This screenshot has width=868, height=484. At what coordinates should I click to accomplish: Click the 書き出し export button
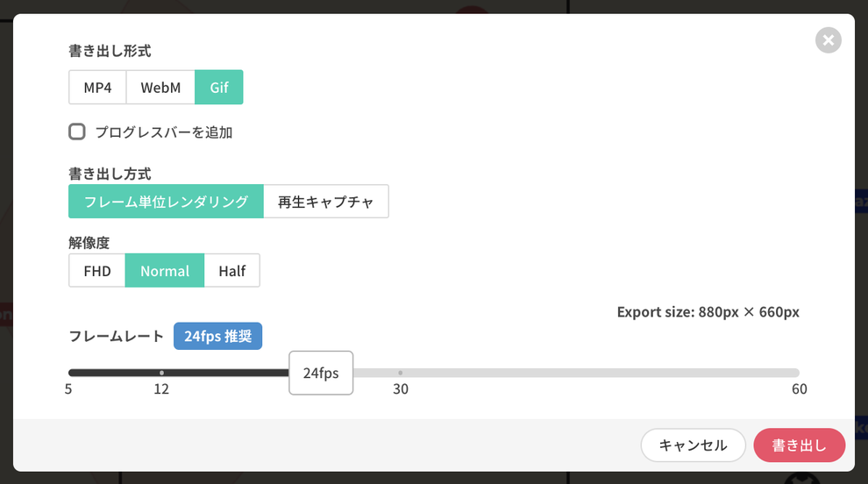coord(800,445)
